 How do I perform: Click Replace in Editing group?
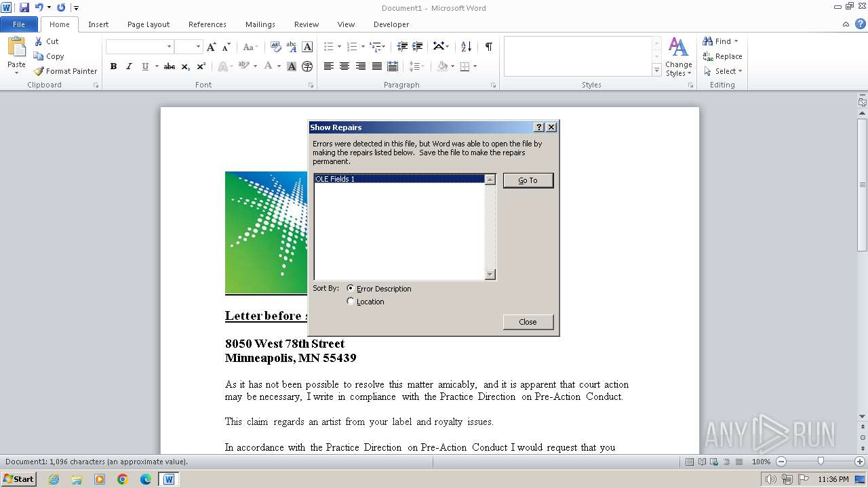tap(722, 56)
